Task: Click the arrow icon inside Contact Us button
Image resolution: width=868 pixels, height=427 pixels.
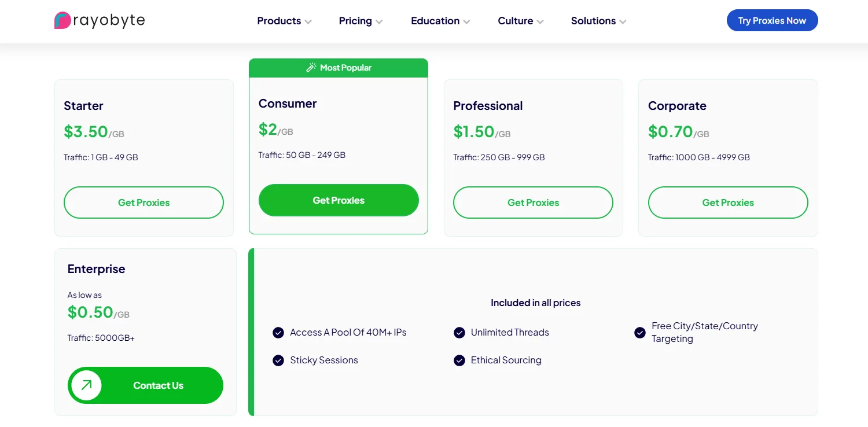Action: pyautogui.click(x=86, y=385)
